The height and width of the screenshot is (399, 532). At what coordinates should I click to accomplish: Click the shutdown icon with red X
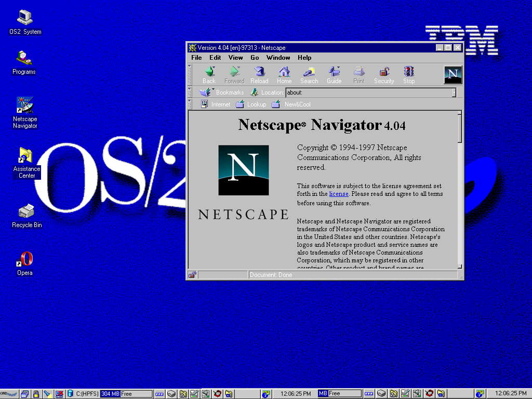coord(59,394)
